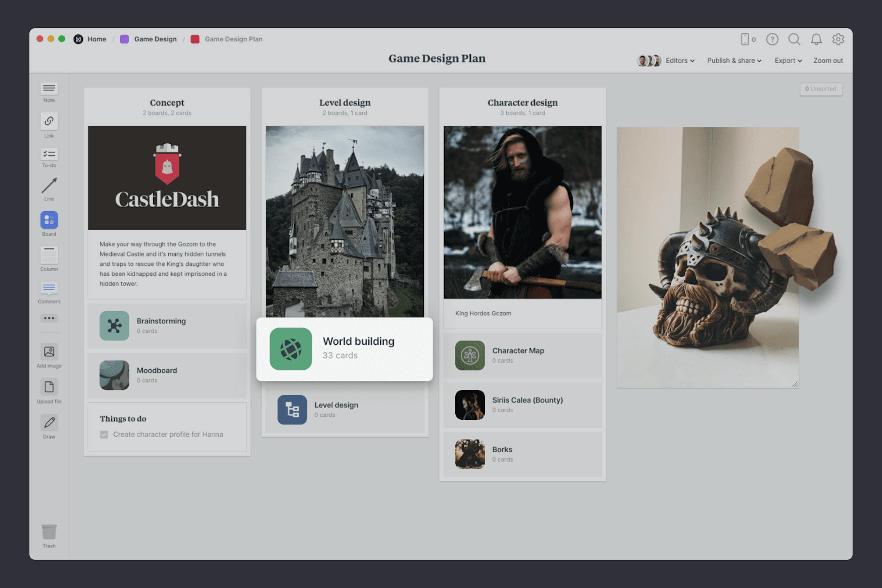Open the Export dropdown

(x=788, y=60)
